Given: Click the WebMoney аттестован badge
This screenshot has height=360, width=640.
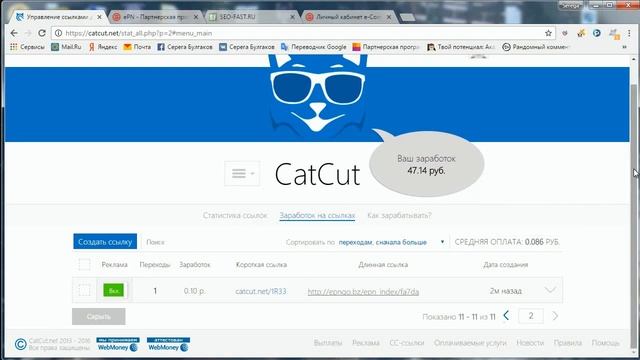Looking at the screenshot, I should tap(168, 344).
